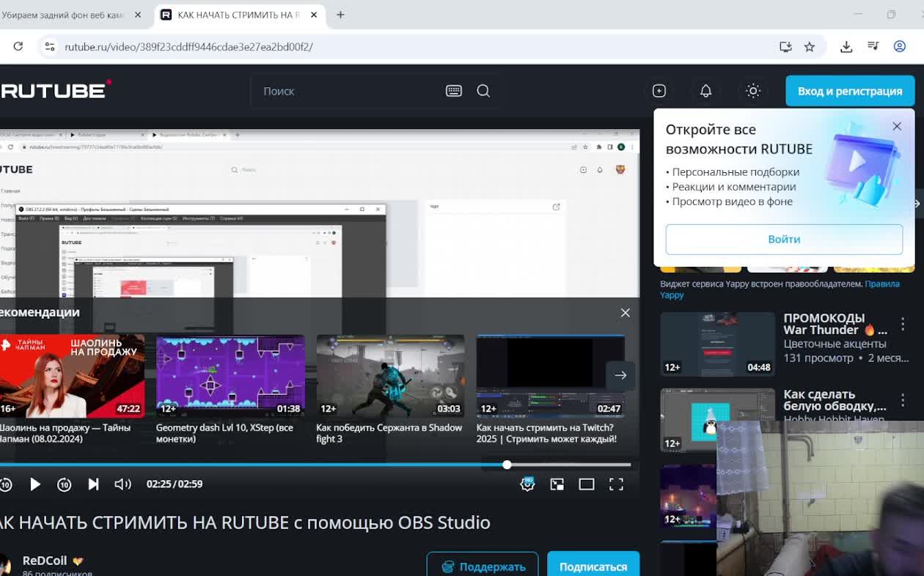Reload the page with the browser refresh icon
The image size is (924, 576).
point(18,46)
